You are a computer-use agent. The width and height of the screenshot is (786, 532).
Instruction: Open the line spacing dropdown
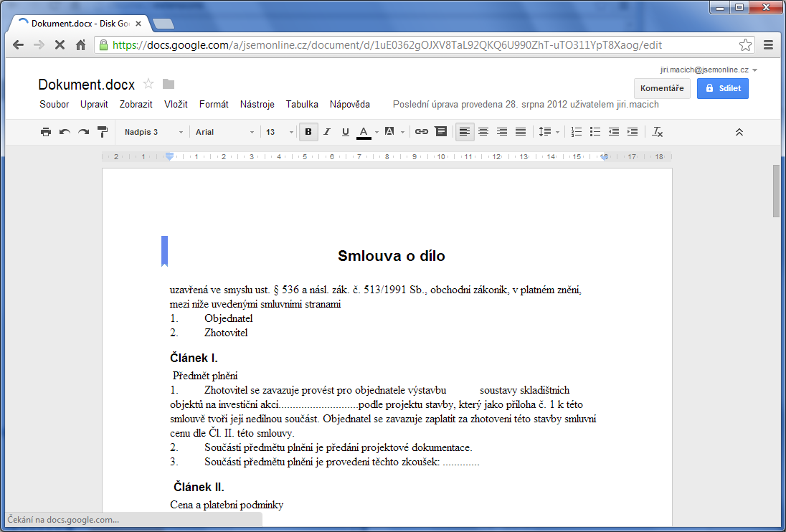tap(549, 132)
